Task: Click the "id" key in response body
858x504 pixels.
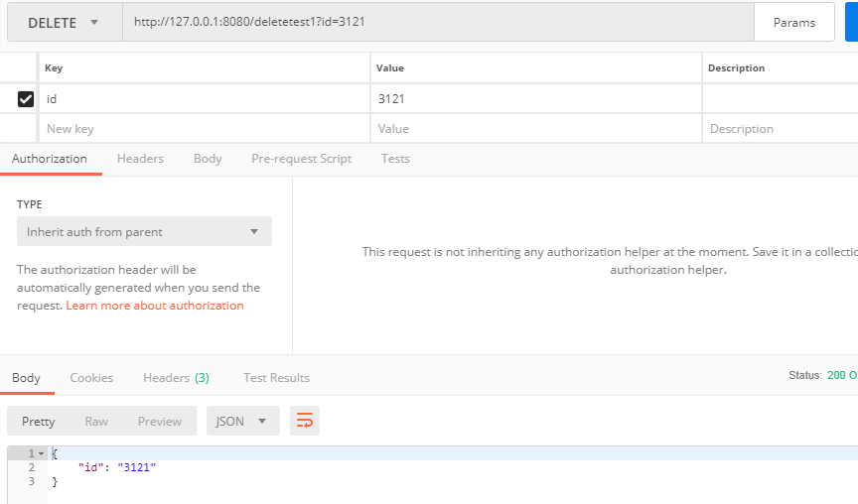Action: (90, 467)
